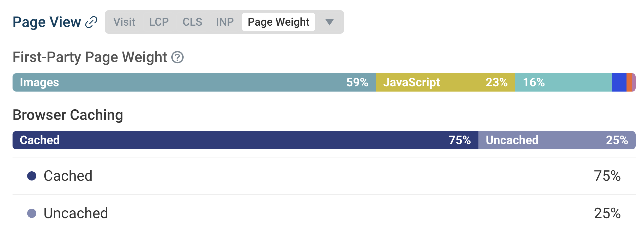Select the Uncached row in legend
The image size is (644, 237).
click(324, 213)
